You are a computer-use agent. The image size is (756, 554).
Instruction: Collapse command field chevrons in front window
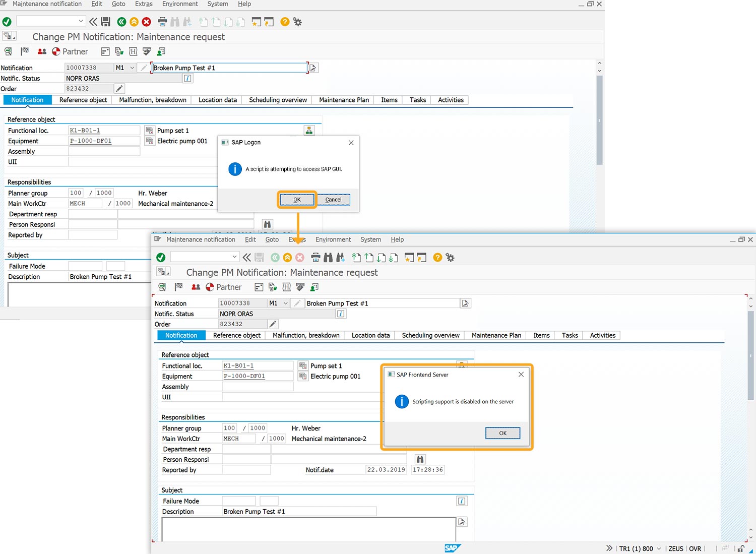pyautogui.click(x=247, y=258)
